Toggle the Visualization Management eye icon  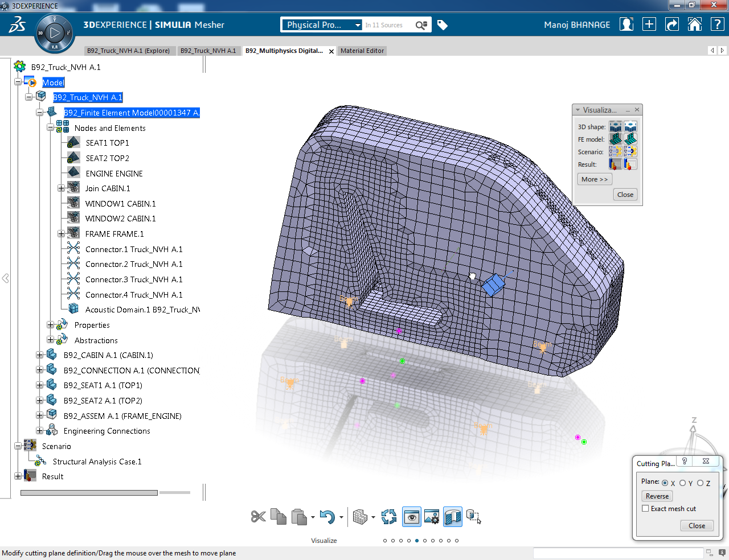coord(411,517)
